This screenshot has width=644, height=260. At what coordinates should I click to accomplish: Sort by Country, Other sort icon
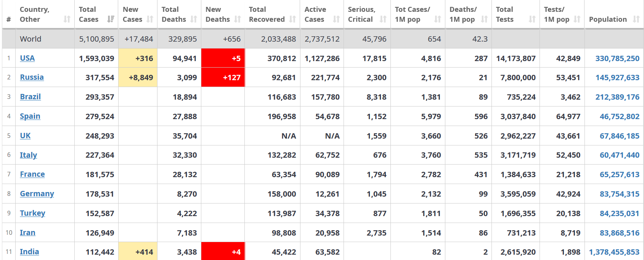click(67, 19)
